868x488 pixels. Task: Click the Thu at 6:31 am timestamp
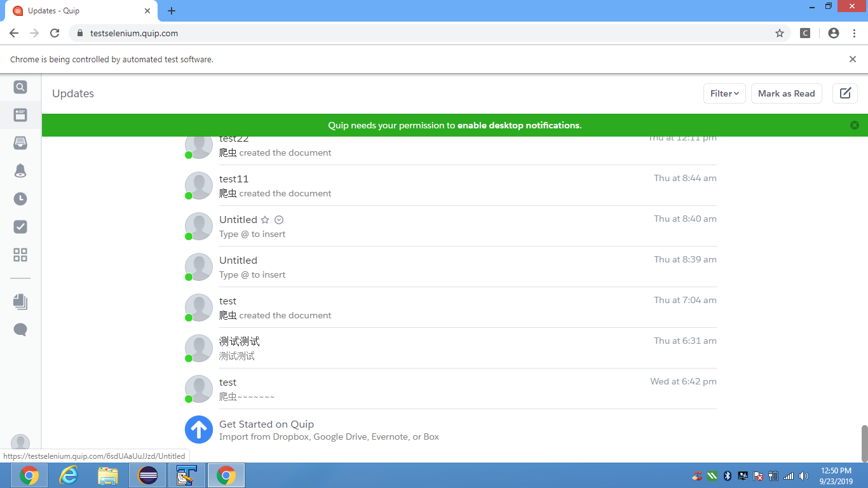coord(685,341)
